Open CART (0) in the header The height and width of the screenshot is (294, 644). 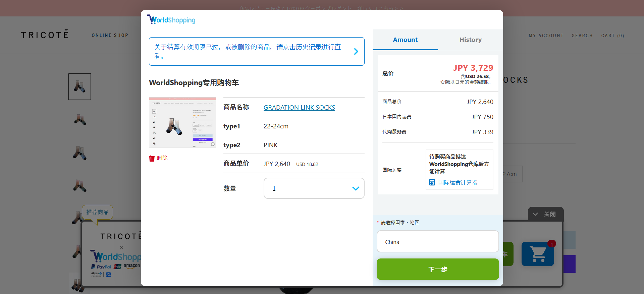coord(612,36)
